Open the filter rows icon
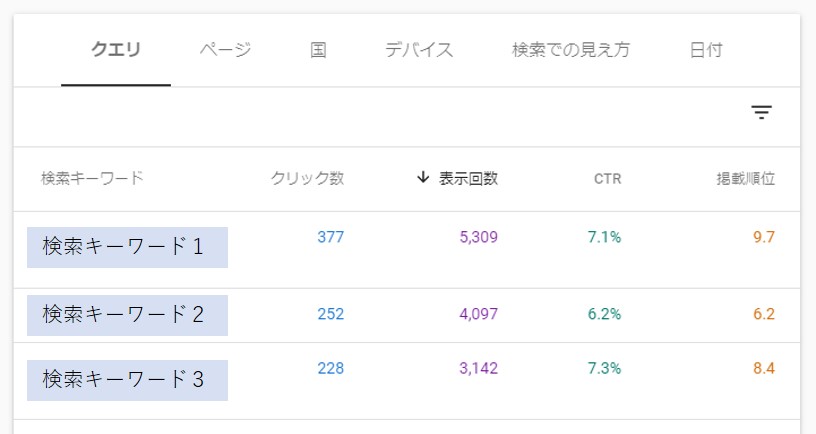This screenshot has width=816, height=434. click(761, 112)
